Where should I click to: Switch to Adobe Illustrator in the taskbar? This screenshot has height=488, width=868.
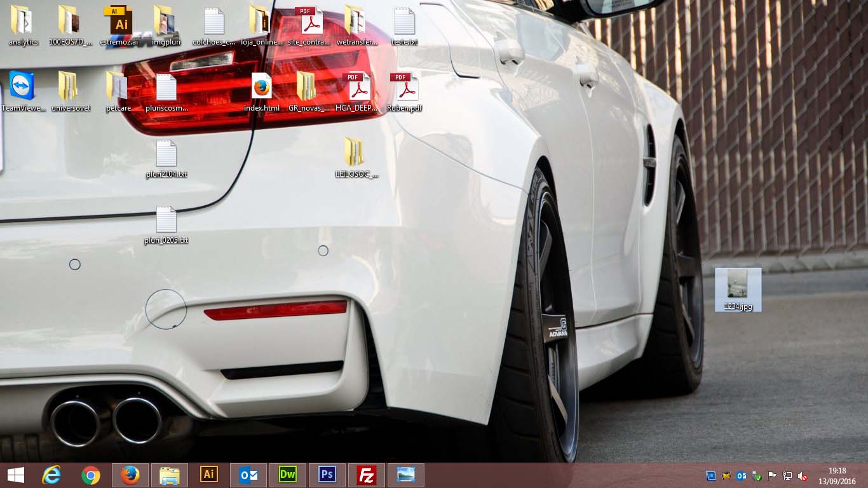tap(209, 475)
